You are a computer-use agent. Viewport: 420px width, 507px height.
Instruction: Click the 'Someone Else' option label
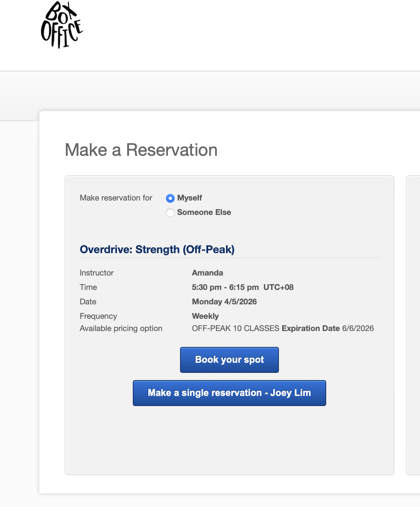coord(204,212)
